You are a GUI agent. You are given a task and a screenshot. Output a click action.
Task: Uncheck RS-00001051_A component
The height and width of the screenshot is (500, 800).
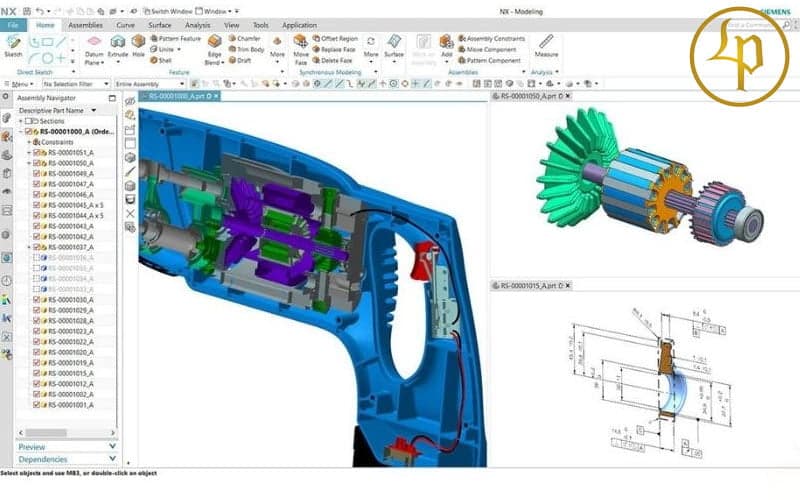tap(37, 153)
